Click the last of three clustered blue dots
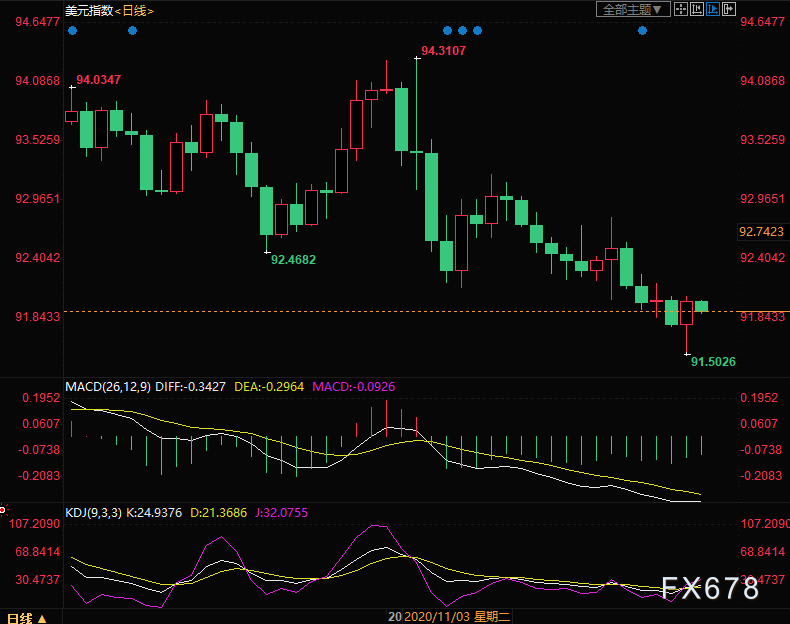Screen dimensions: 790x624 [477, 30]
